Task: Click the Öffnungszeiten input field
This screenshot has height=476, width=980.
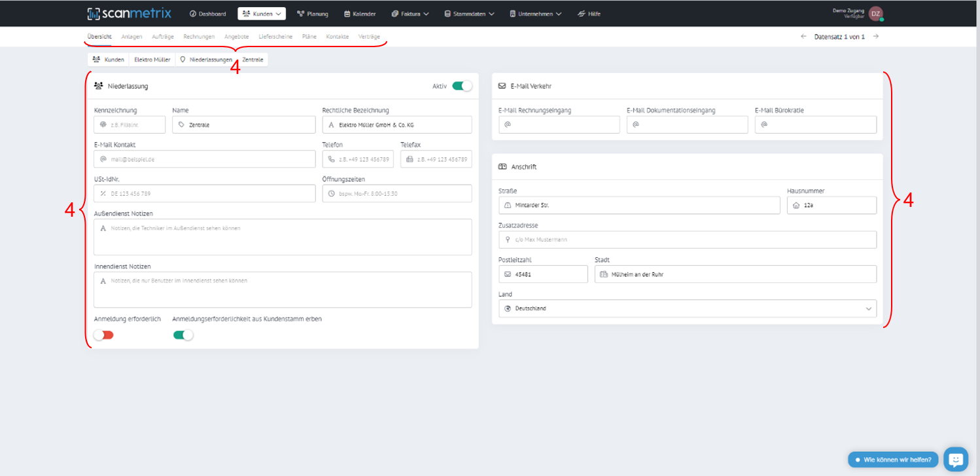Action: coord(397,193)
